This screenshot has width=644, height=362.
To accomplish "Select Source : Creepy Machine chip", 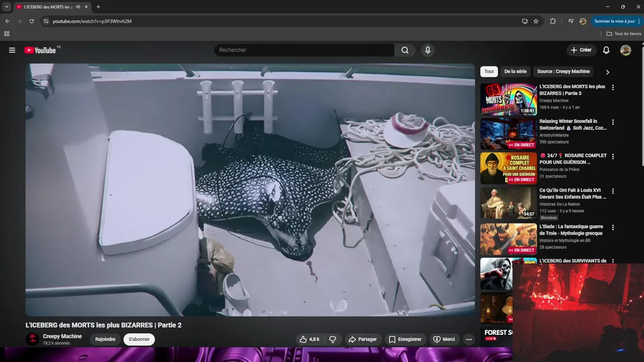I will click(563, 71).
